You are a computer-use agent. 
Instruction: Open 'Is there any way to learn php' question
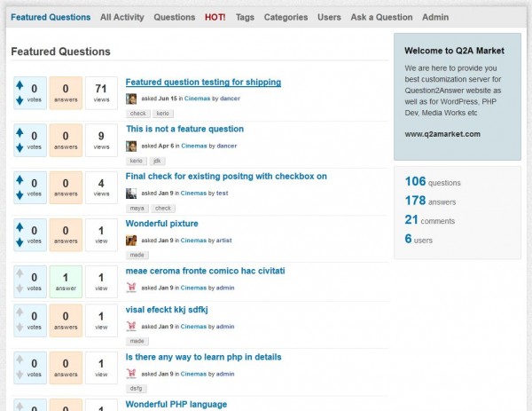[203, 357]
